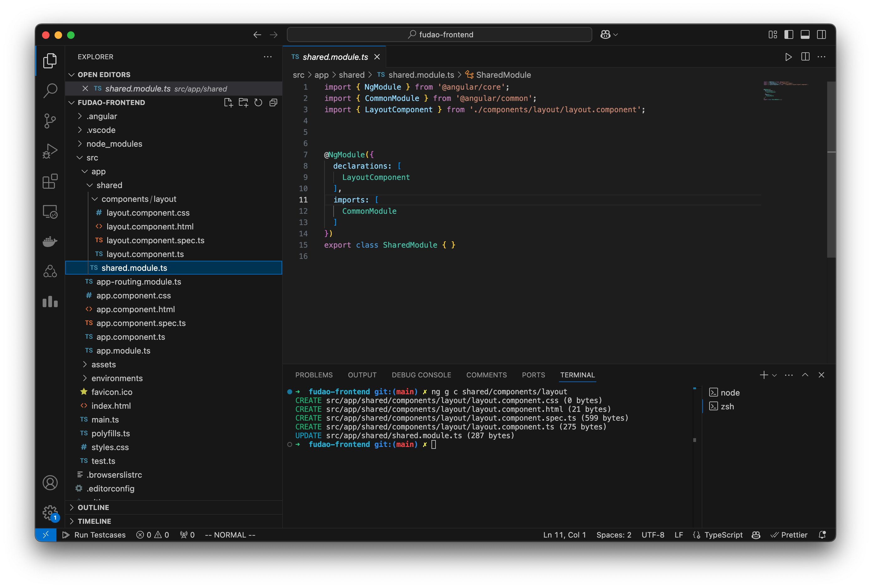
Task: Click the code minimap preview
Action: [x=786, y=91]
